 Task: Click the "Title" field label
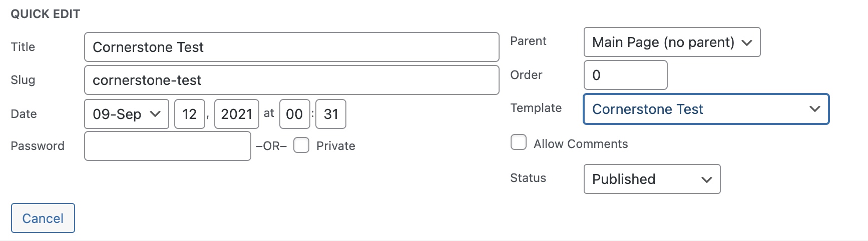coord(23,47)
